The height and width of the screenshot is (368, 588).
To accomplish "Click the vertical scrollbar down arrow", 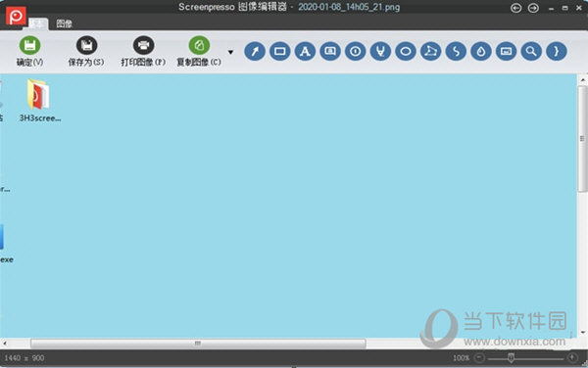I will [x=583, y=332].
